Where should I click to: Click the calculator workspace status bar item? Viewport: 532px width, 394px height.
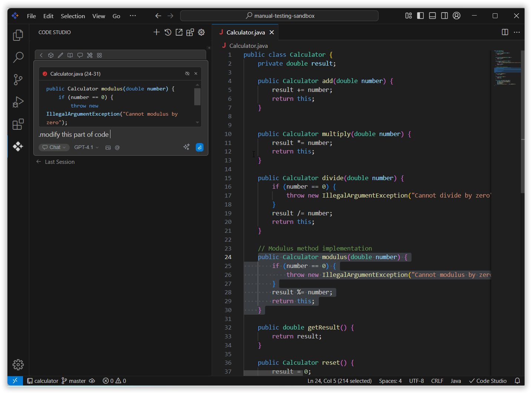coord(43,381)
